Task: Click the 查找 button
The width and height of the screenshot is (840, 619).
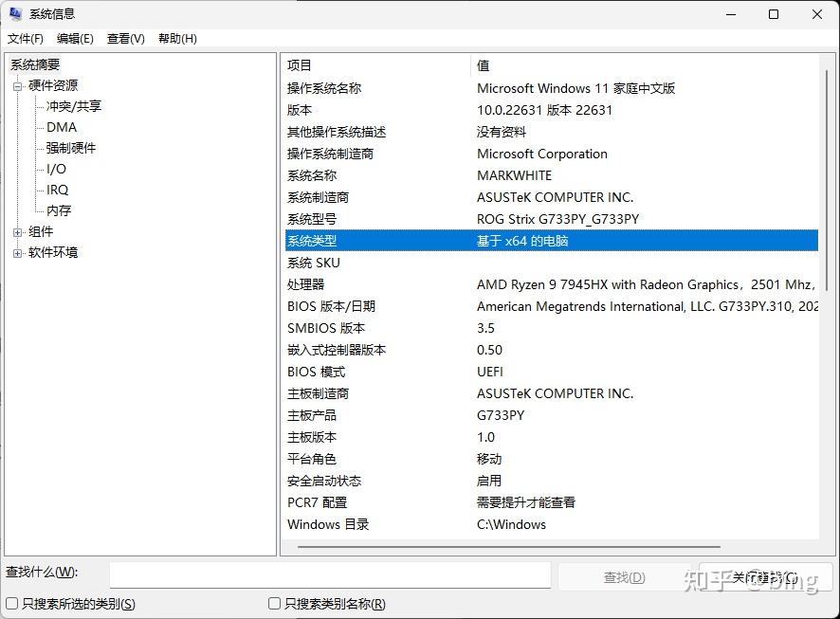Action: 623,575
